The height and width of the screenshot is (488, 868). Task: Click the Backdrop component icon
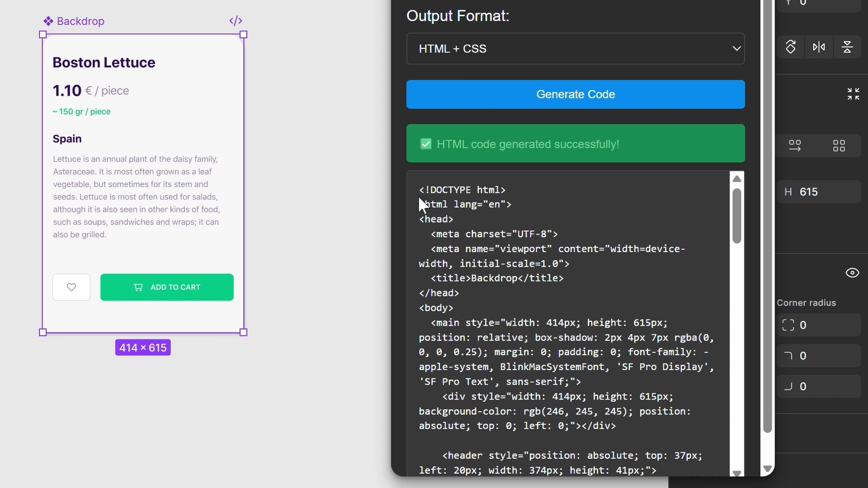coord(48,21)
